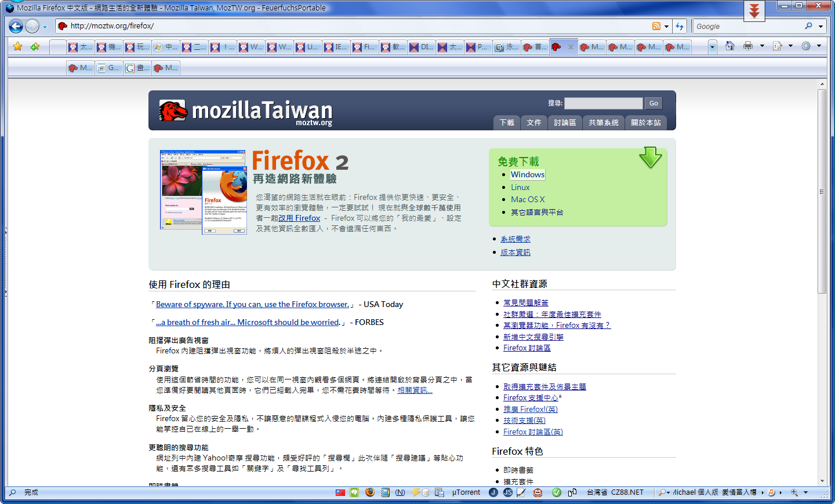Click the zoom magnifier icon in status bar
The image size is (835, 504).
(x=794, y=492)
